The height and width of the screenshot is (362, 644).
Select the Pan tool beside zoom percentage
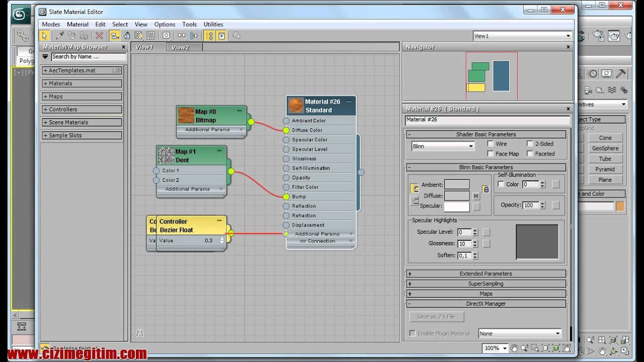pos(514,348)
